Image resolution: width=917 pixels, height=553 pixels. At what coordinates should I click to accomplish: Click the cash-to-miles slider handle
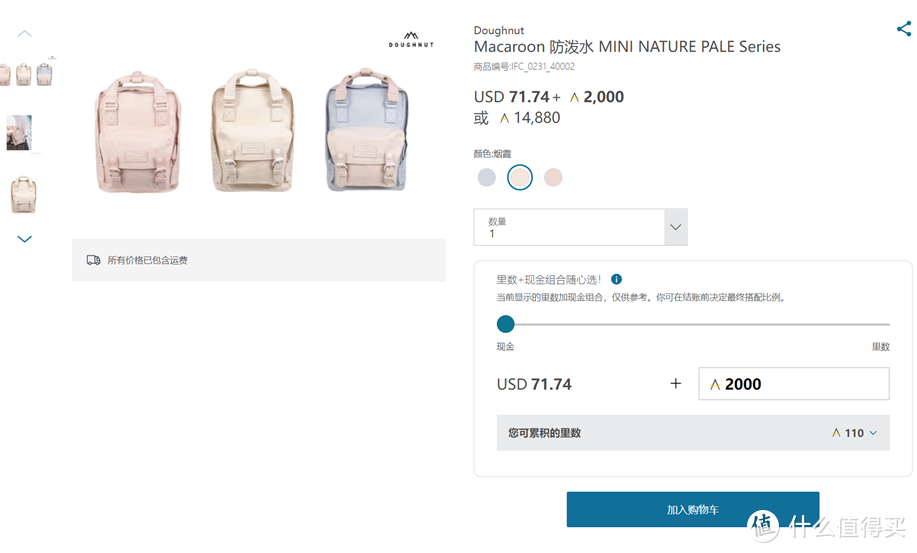click(x=506, y=324)
